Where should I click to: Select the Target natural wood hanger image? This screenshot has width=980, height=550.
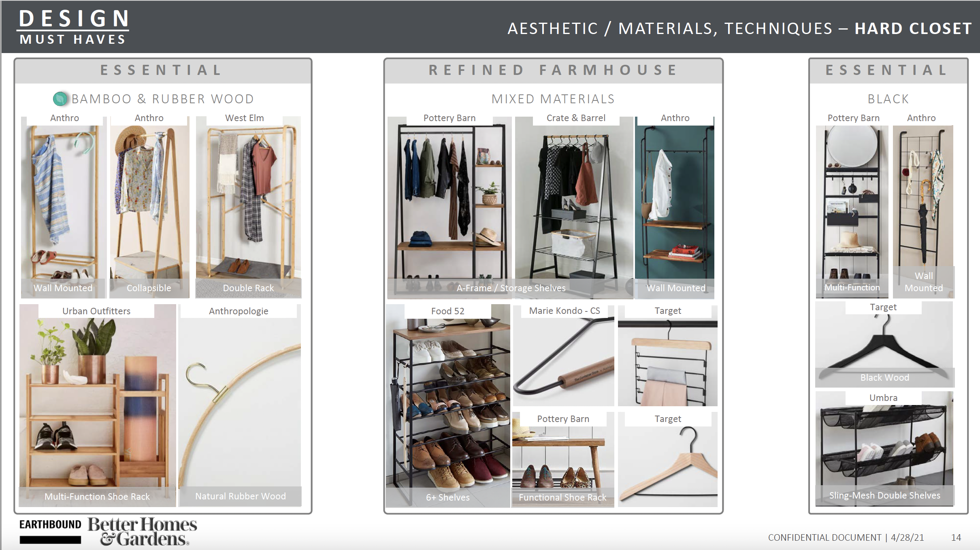[668, 460]
